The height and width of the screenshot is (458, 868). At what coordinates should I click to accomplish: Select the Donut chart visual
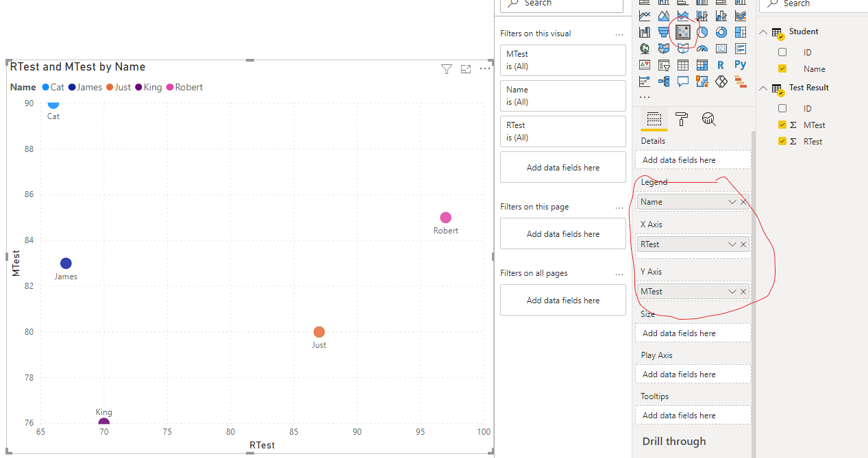[721, 32]
